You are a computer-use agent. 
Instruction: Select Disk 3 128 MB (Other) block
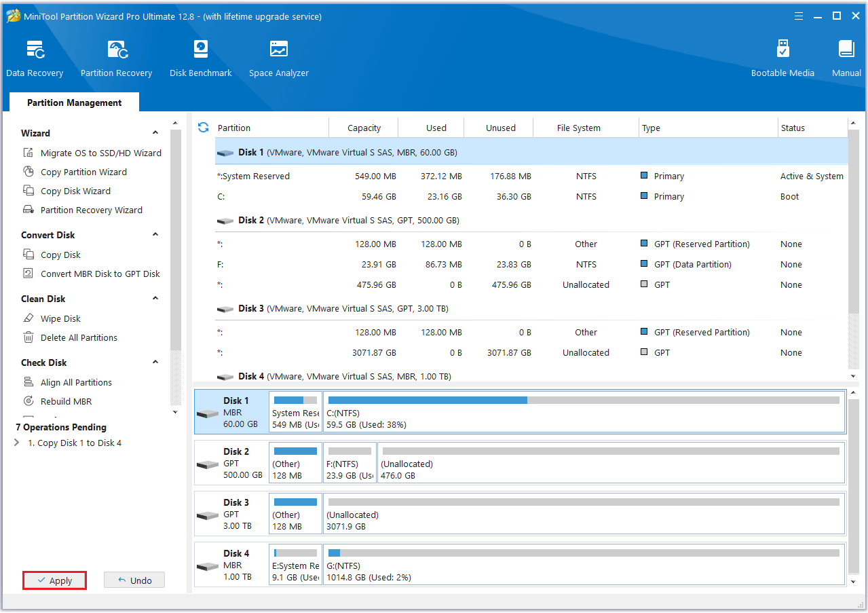coord(296,514)
